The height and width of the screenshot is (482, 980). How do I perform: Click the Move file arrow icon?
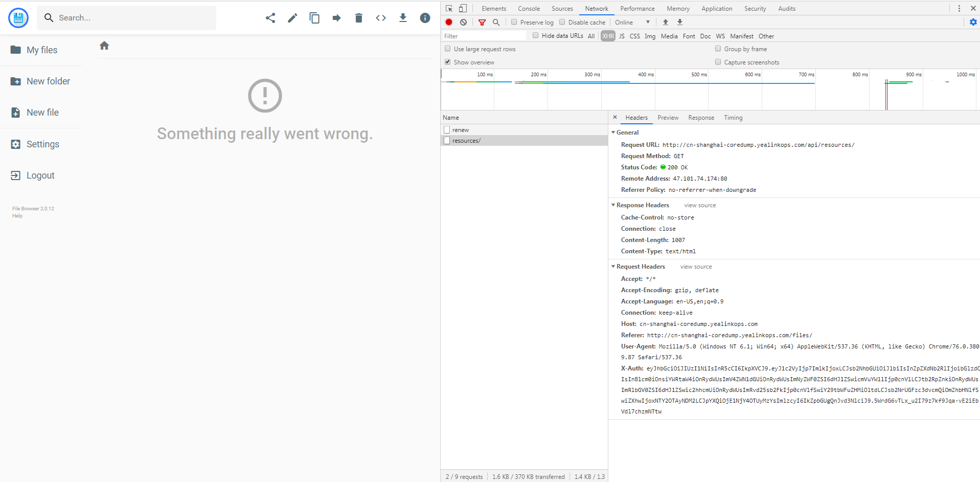(336, 17)
